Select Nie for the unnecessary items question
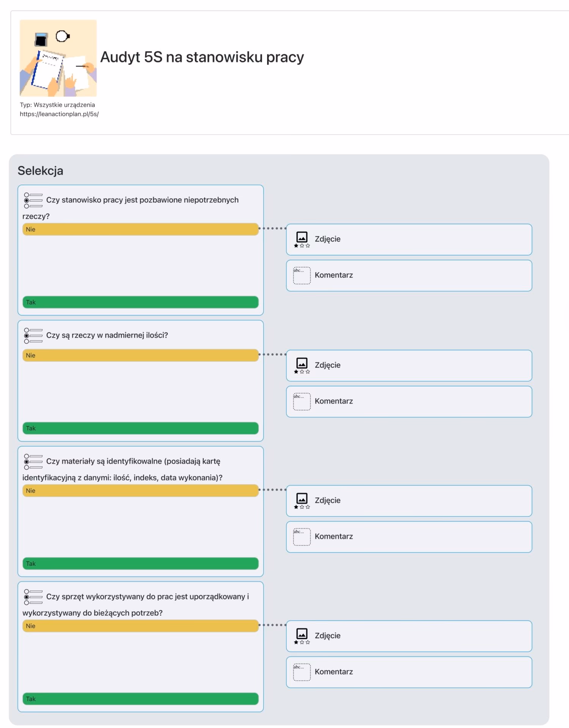The width and height of the screenshot is (569, 728). tap(140, 229)
